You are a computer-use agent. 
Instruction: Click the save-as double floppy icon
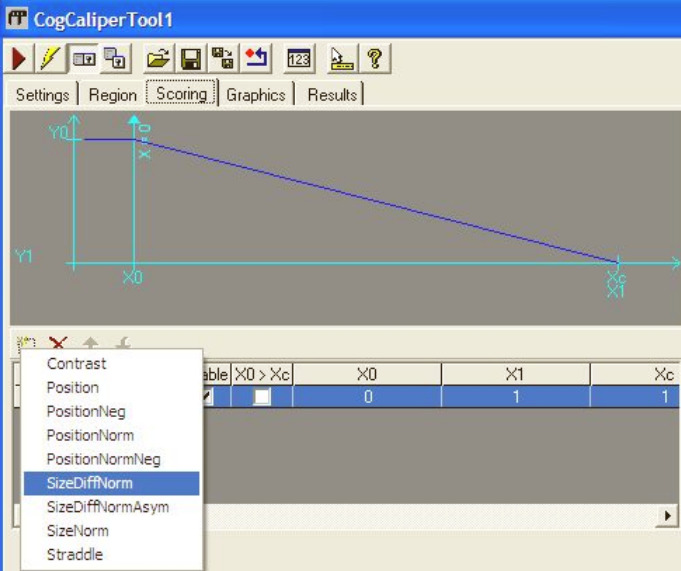[x=223, y=58]
